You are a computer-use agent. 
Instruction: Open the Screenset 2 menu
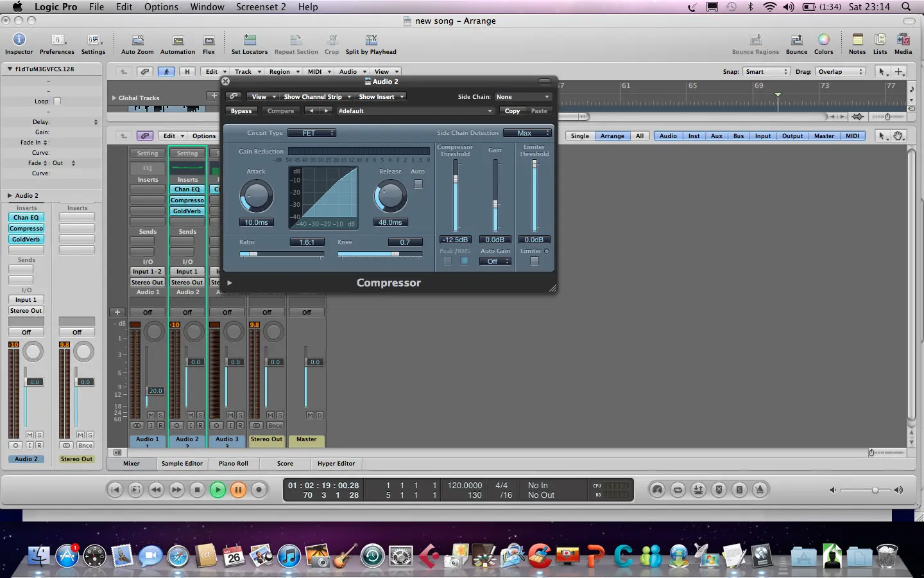(x=261, y=7)
